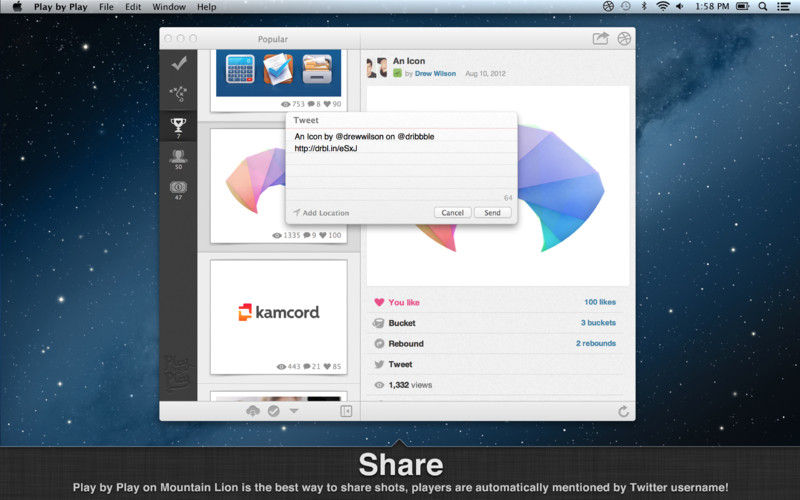Click the Wi-Fi menu bar icon

click(x=662, y=6)
